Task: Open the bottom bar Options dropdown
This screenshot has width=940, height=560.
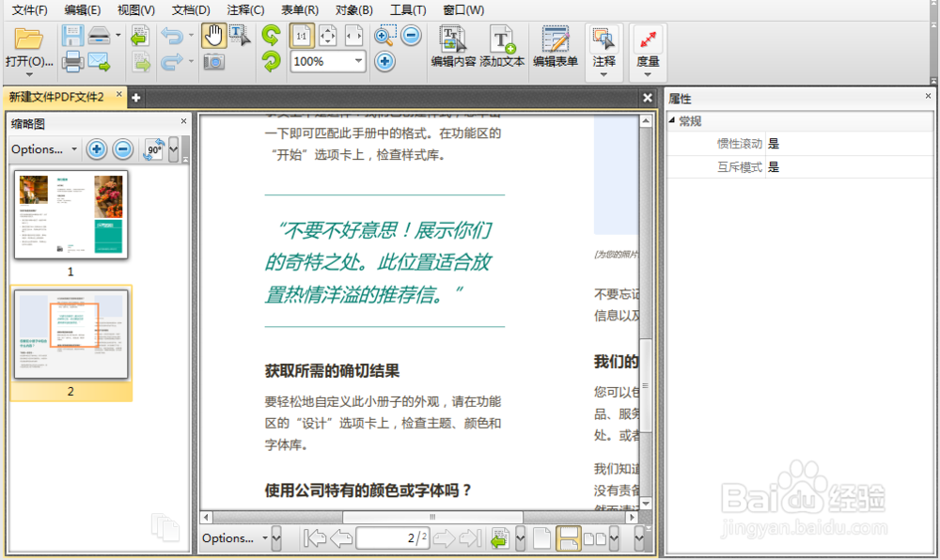Action: click(x=234, y=537)
